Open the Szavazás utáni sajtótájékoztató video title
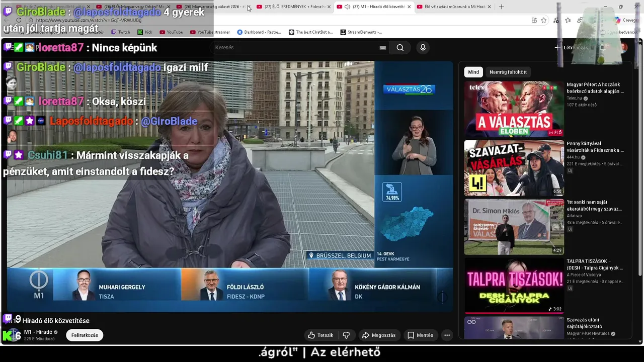644x362 pixels. point(584,323)
